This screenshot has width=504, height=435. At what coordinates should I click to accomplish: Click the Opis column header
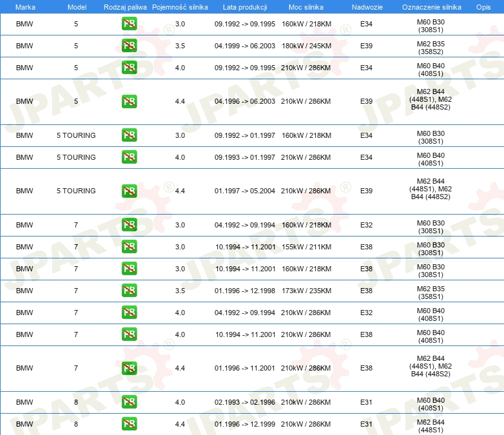tap(483, 6)
